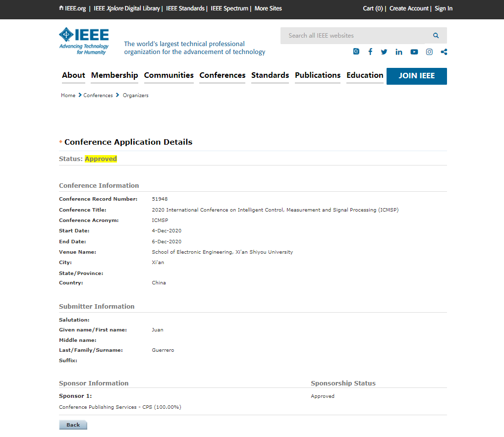Click the country value China
Screen dimensions: 504x437
(x=159, y=283)
